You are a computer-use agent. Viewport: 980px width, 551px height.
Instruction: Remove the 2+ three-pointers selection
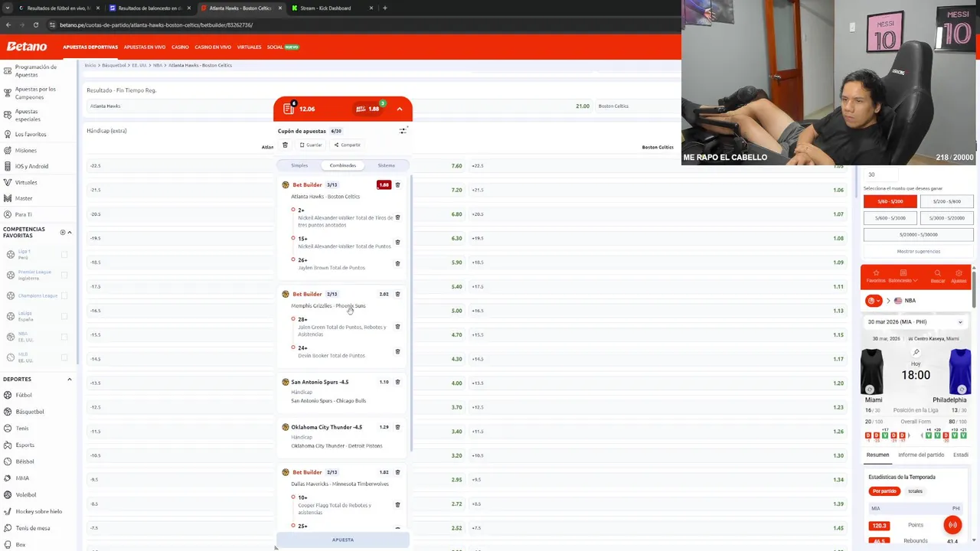click(x=397, y=217)
